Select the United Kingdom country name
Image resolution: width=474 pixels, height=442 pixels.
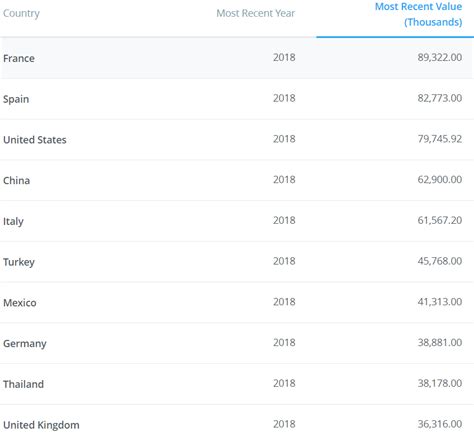pos(41,425)
